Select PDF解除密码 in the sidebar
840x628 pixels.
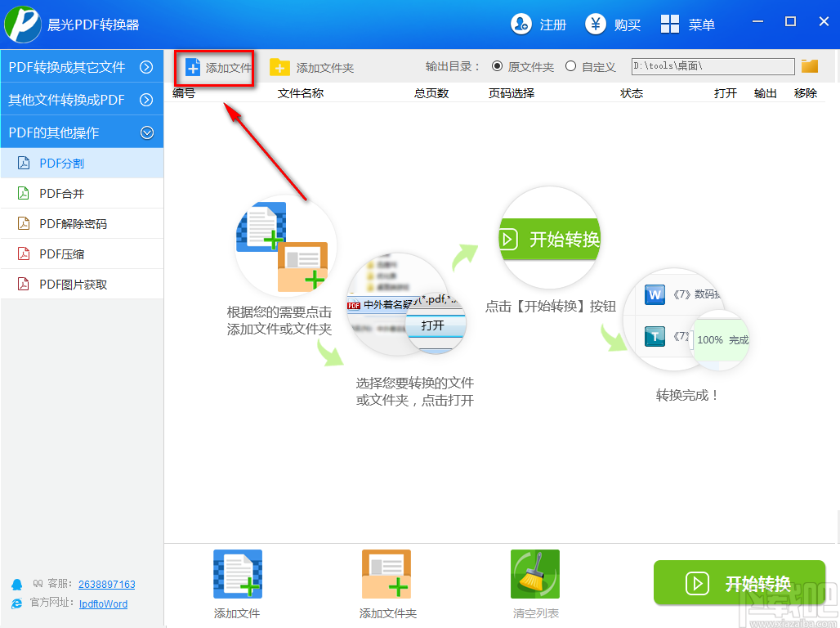point(82,223)
